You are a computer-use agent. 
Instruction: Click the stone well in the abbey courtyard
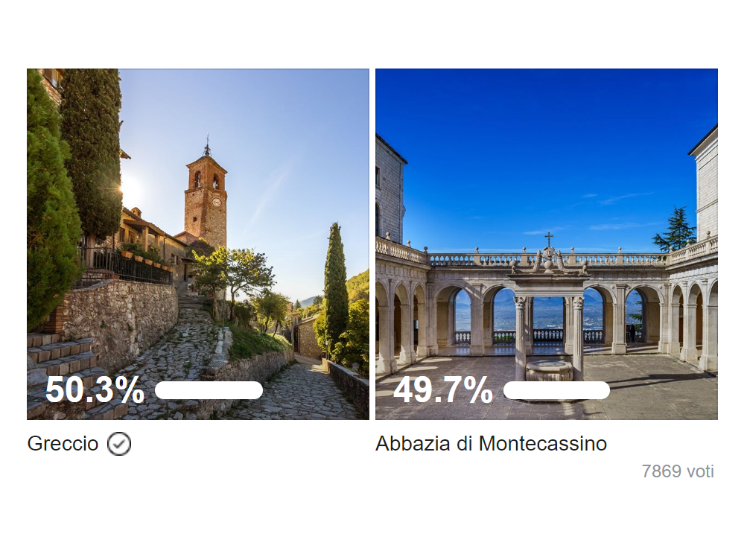549,370
